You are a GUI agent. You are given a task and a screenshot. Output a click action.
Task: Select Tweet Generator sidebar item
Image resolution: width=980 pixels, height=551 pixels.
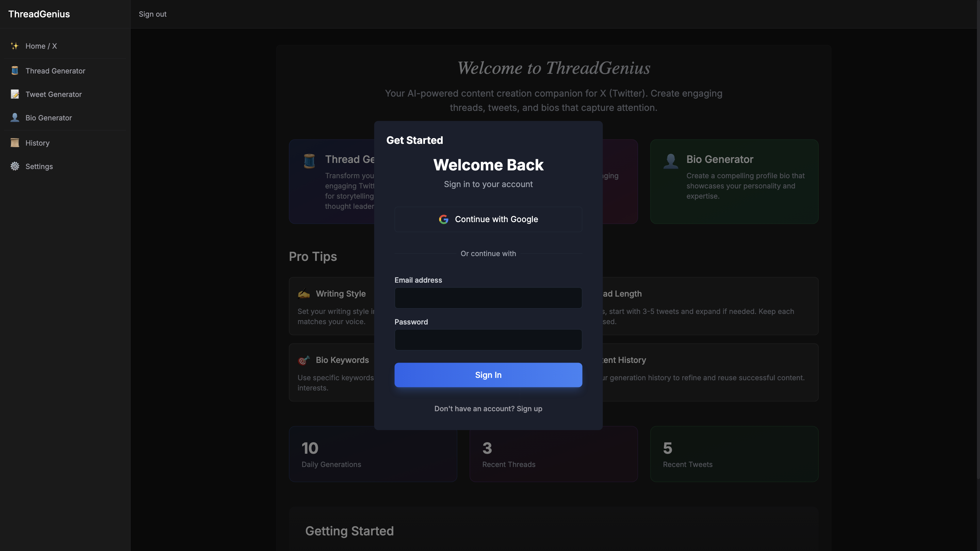pyautogui.click(x=53, y=94)
